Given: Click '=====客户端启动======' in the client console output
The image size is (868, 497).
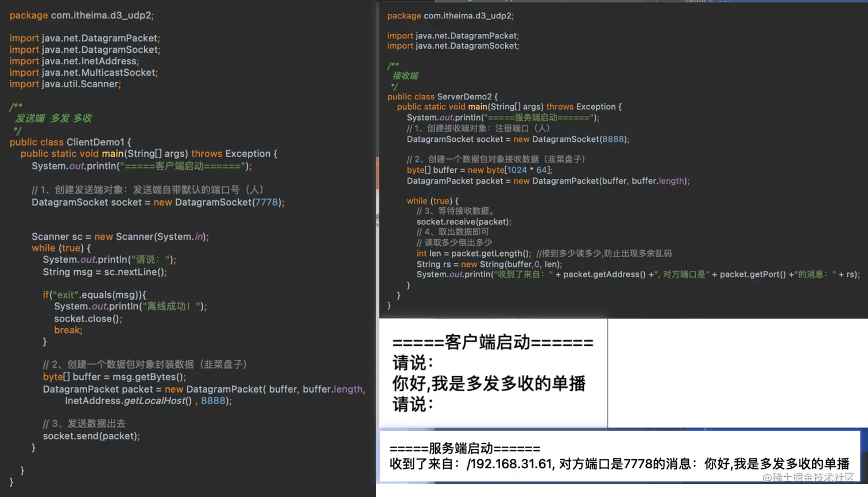Looking at the screenshot, I should (493, 343).
